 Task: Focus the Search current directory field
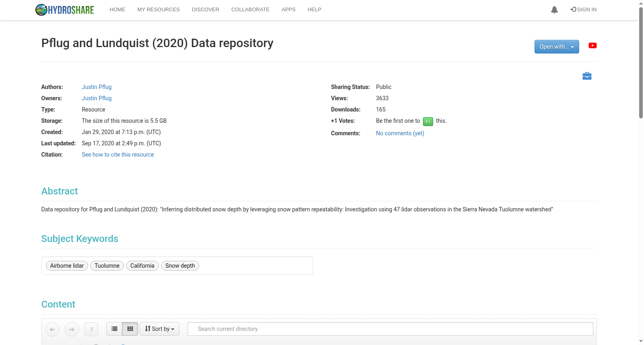pos(390,329)
